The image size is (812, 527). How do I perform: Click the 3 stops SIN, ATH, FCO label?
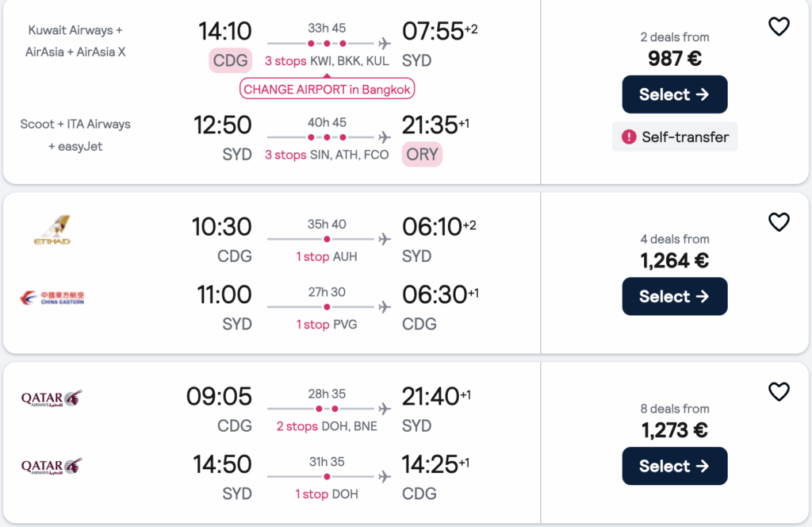[x=327, y=155]
